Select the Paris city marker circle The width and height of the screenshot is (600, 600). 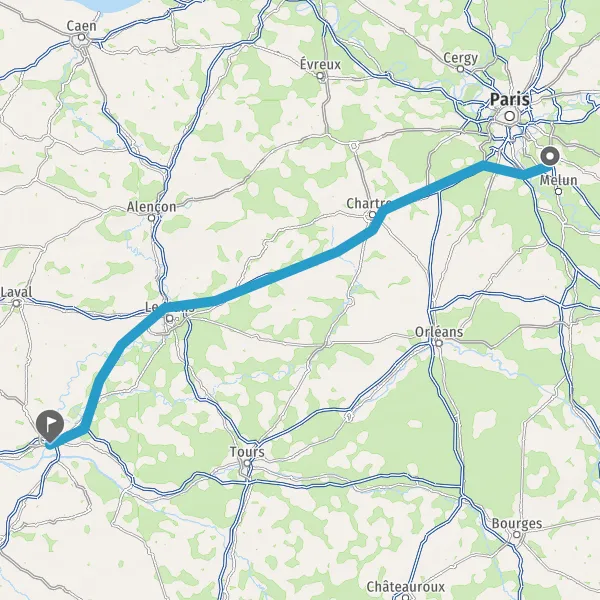[510, 116]
